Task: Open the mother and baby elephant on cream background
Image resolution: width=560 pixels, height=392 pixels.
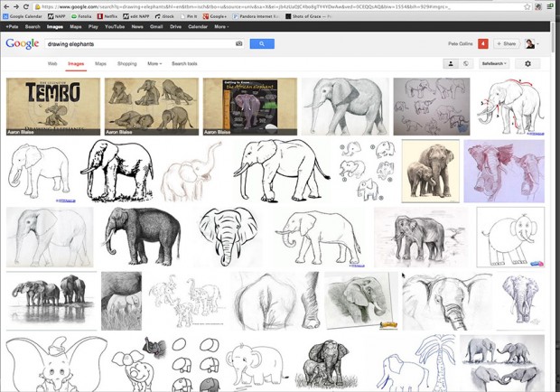Action: tap(430, 171)
